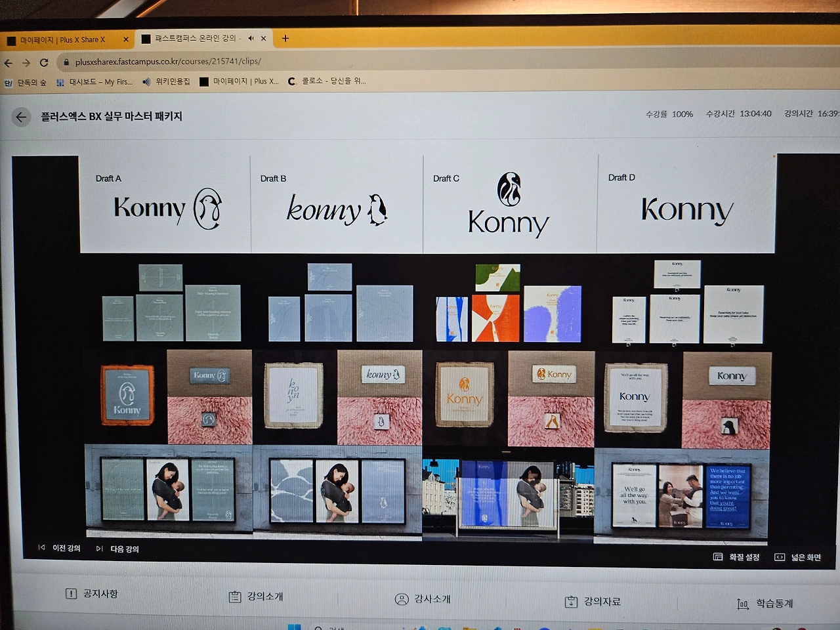Select the 패스트캠퍼스 온라인 강의 browser tab
The image size is (840, 630).
click(203, 39)
